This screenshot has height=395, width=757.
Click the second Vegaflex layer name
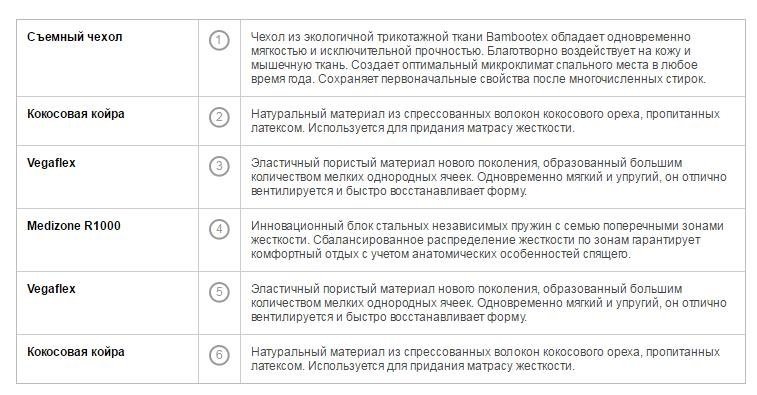click(x=51, y=289)
